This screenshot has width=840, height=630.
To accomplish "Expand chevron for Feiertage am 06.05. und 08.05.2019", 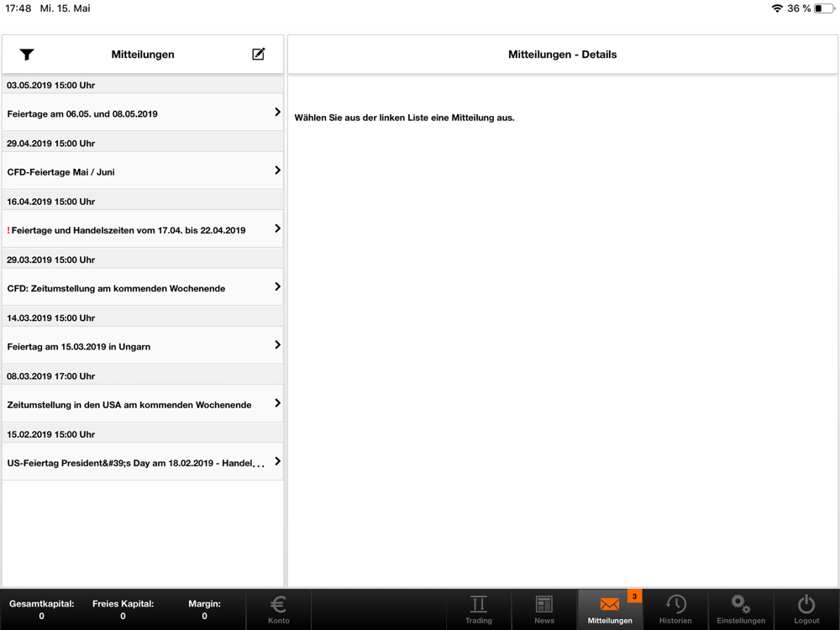I will point(277,112).
